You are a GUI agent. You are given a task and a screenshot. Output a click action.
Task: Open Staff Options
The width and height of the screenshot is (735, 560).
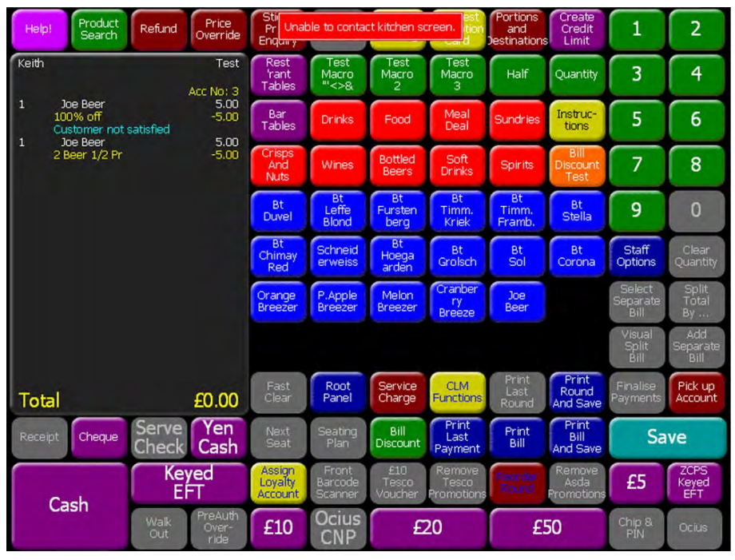point(637,256)
